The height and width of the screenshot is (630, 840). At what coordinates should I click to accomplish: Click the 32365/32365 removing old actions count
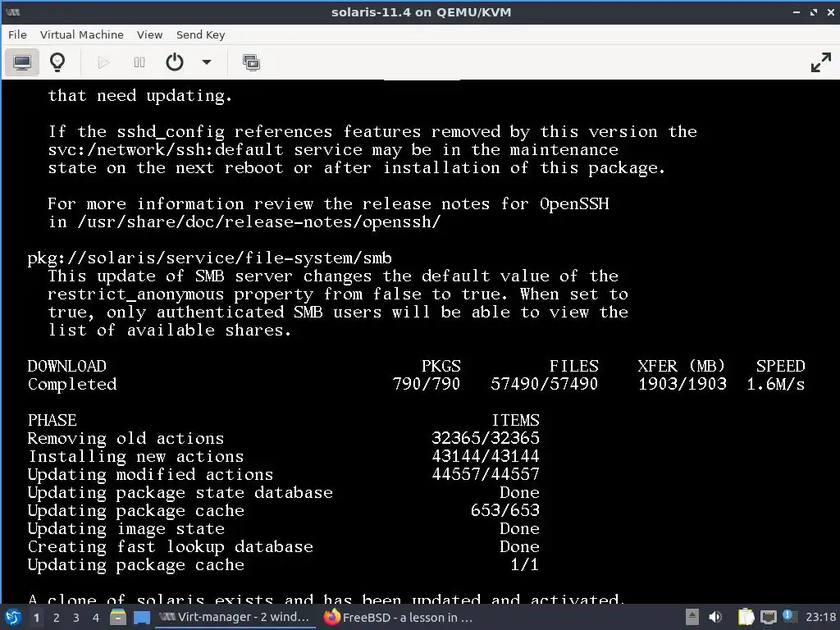486,438
